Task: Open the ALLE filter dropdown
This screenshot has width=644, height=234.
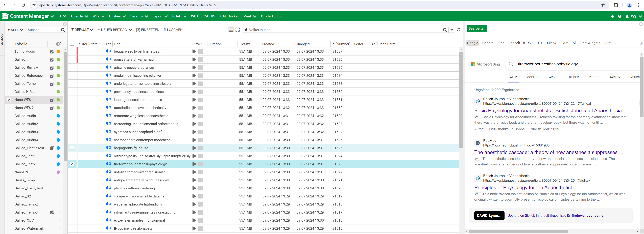Action: click(15, 30)
